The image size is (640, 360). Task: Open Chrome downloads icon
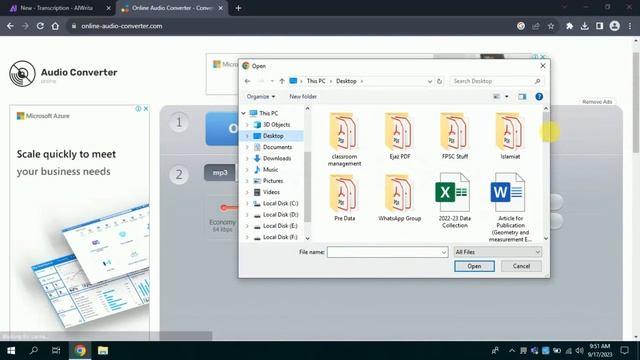click(x=584, y=26)
